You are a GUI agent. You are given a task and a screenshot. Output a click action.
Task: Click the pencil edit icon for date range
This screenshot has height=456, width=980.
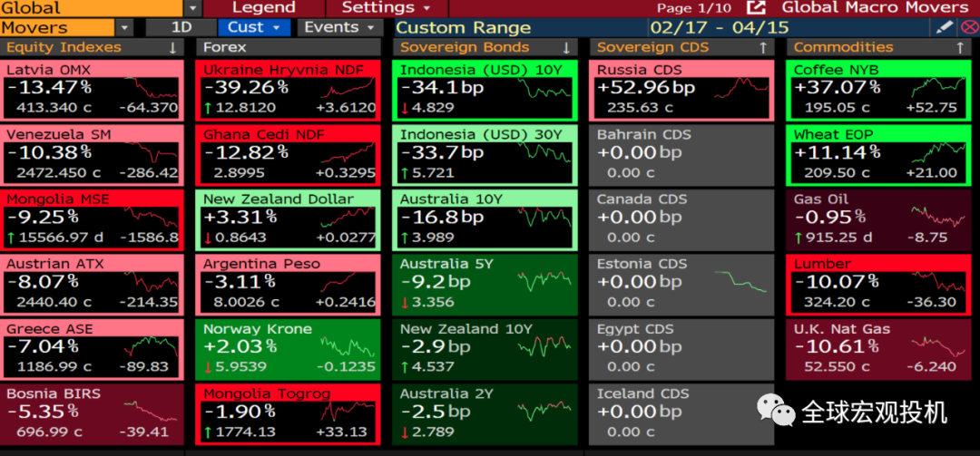click(945, 27)
